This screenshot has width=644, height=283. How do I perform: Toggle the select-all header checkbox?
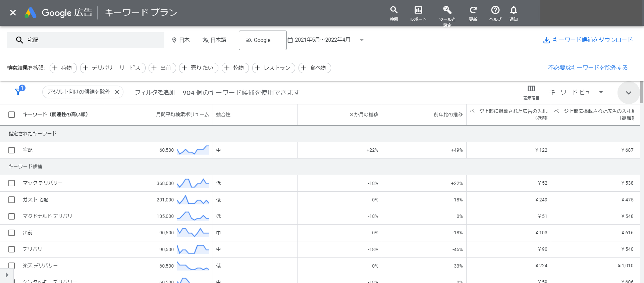point(12,114)
